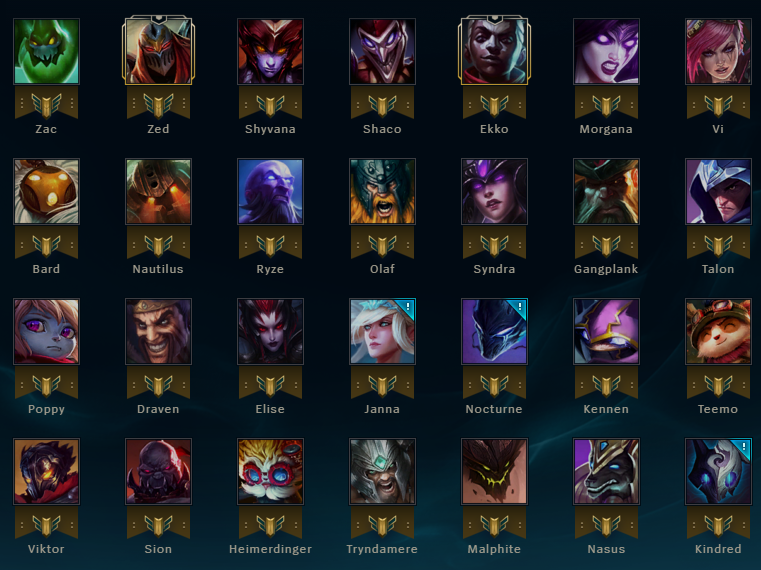The width and height of the screenshot is (761, 570).
Task: Click the mastery emblem under Vi
Action: [718, 103]
